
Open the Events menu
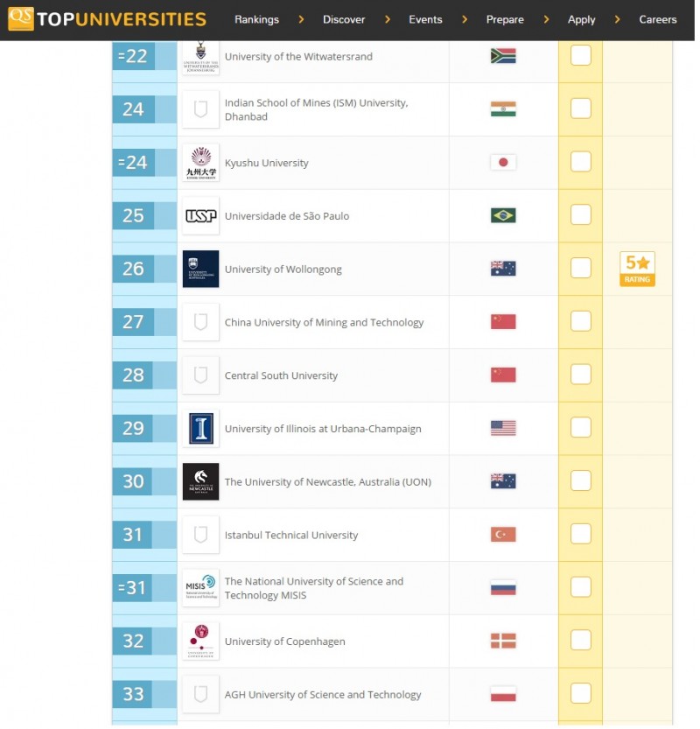coord(425,19)
